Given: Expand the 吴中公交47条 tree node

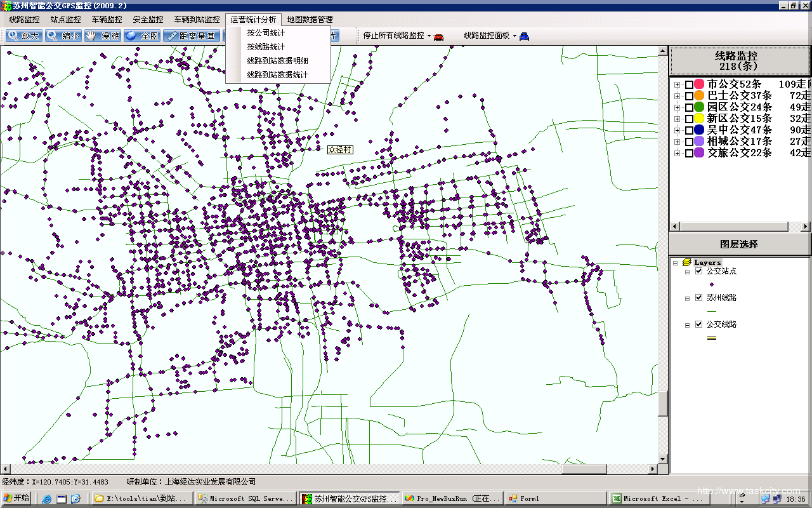Looking at the screenshot, I should coord(678,131).
